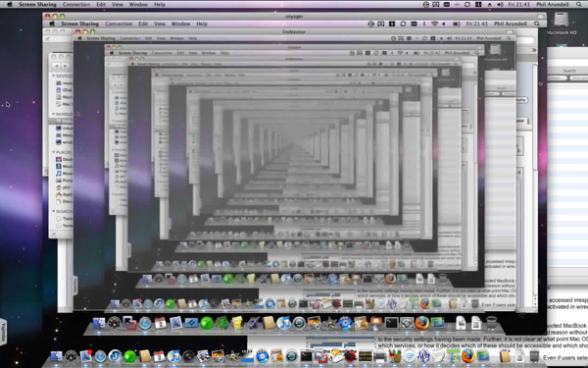Open Macintosh HD on the desktop
Viewport: 588px width, 368px height.
561,24
